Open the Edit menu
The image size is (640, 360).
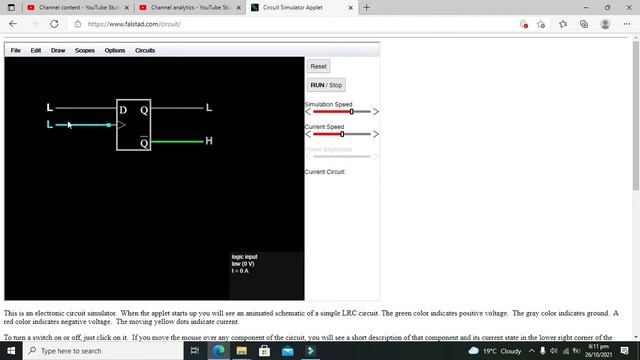36,50
